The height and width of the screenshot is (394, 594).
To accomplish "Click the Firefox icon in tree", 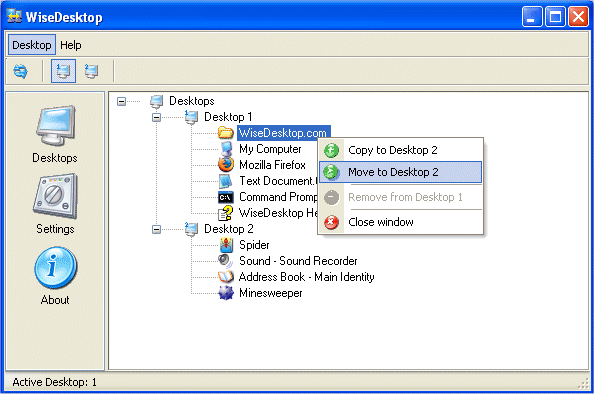I will 226,165.
